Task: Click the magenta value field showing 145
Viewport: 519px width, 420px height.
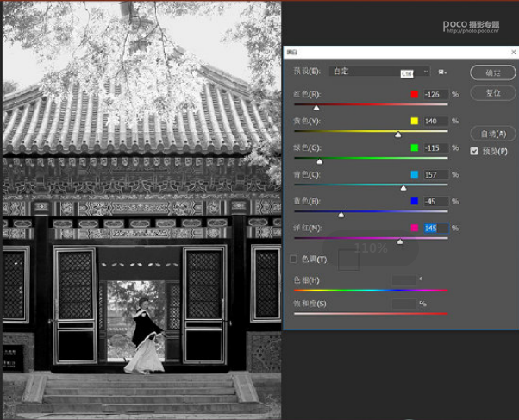Action: 436,229
